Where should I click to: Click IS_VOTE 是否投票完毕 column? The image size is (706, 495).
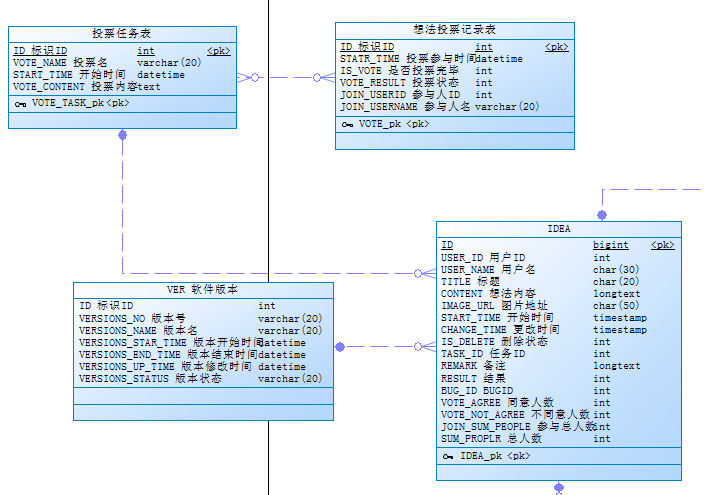point(399,71)
